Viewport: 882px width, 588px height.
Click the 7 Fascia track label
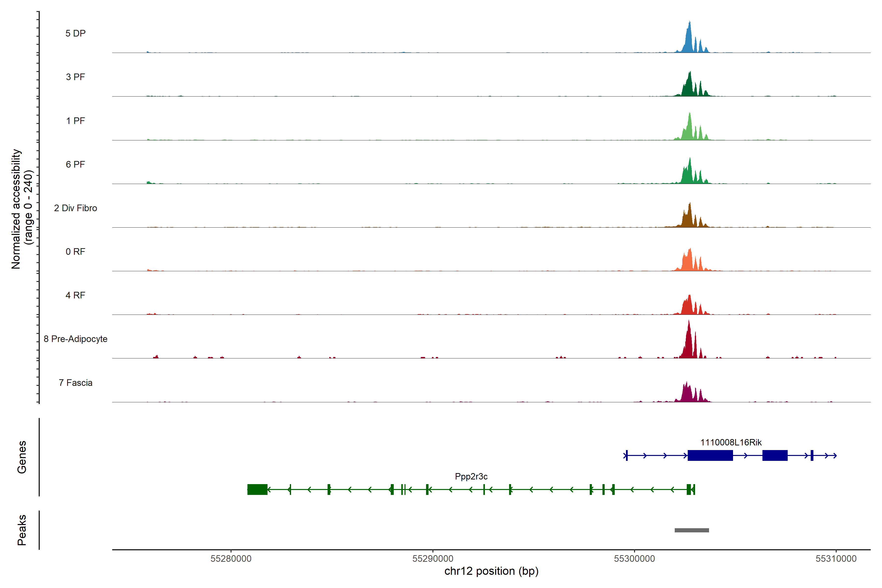point(75,383)
